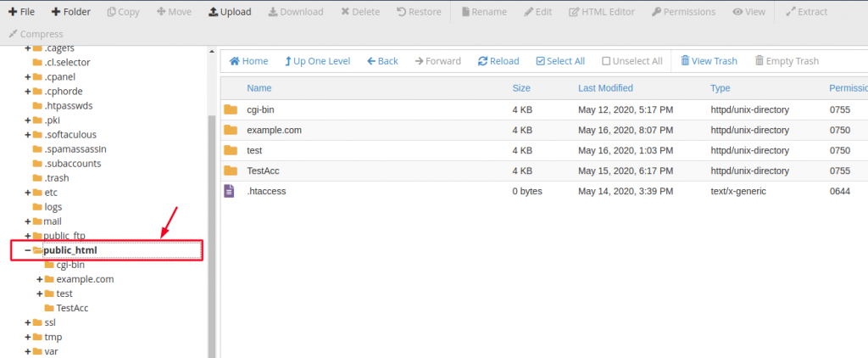Expand the .softaculous folder node
This screenshot has height=358, width=868.
[28, 135]
